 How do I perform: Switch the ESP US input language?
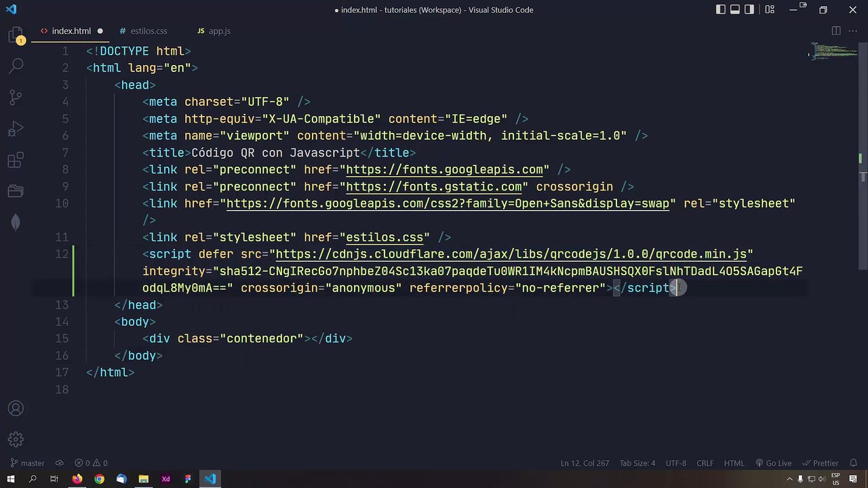coord(835,479)
